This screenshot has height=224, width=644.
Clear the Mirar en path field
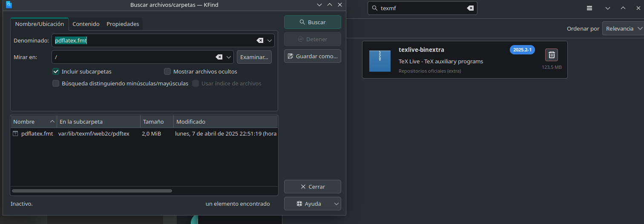tap(219, 57)
